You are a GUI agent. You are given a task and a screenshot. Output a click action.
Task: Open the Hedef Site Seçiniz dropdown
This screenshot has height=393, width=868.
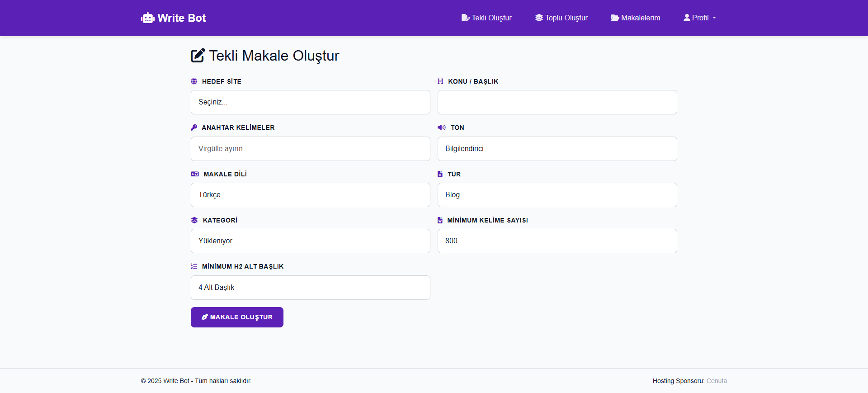[x=311, y=102]
